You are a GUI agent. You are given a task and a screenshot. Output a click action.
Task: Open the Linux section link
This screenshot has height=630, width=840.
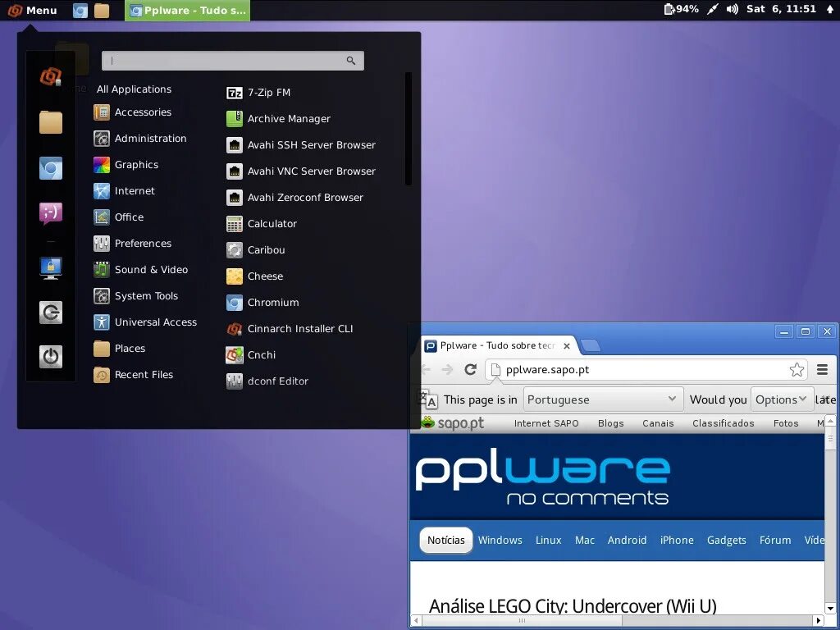tap(549, 540)
